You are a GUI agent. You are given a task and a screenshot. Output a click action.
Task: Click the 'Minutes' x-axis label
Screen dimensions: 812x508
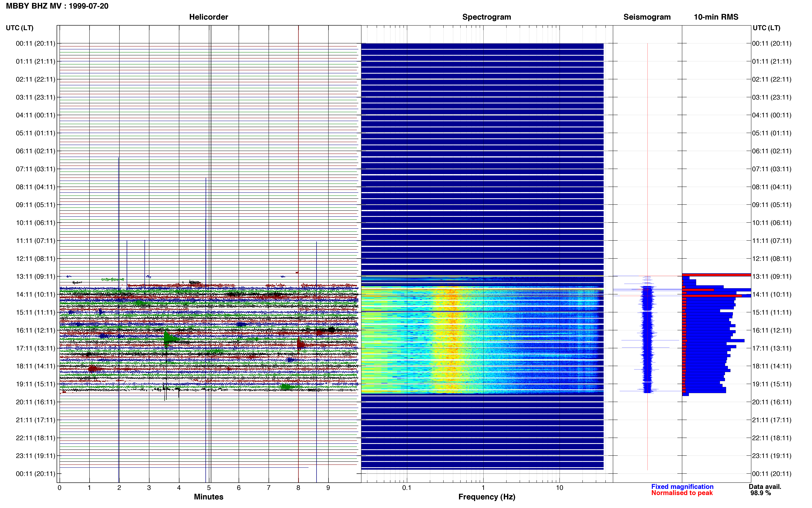pos(209,497)
